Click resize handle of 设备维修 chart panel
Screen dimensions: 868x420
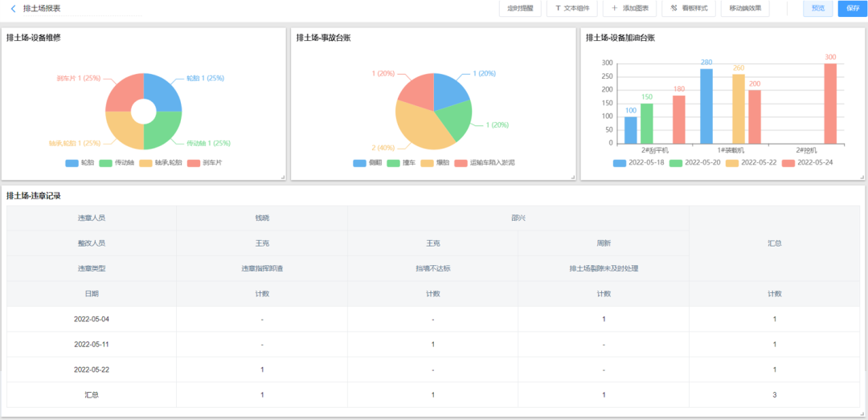tap(282, 177)
